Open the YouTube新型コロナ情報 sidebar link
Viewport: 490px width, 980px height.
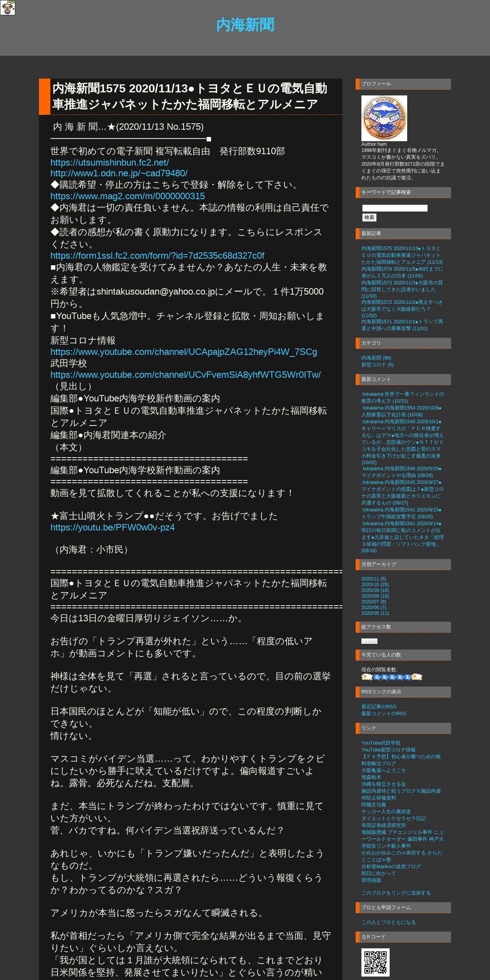[388, 750]
